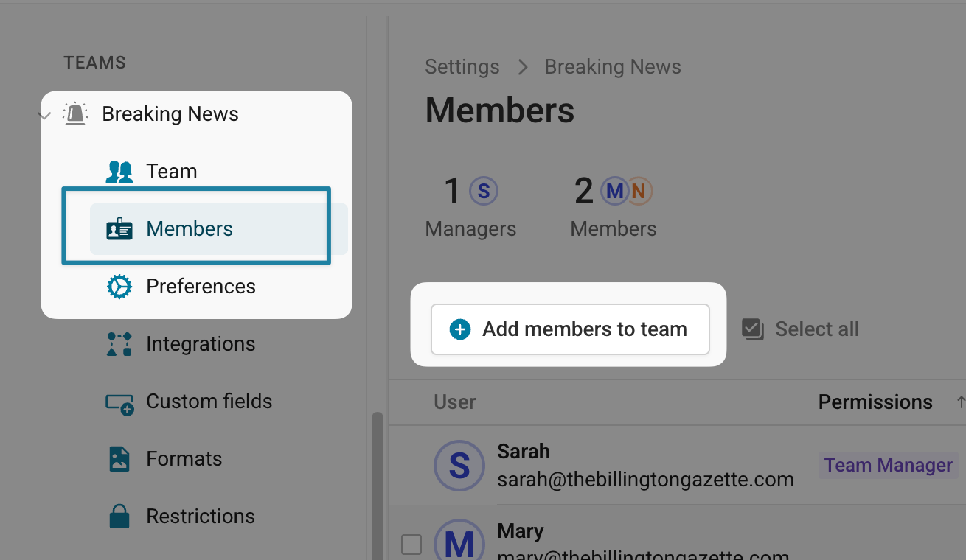Toggle the Select all checkbox
The image size is (966, 560).
[x=752, y=329]
